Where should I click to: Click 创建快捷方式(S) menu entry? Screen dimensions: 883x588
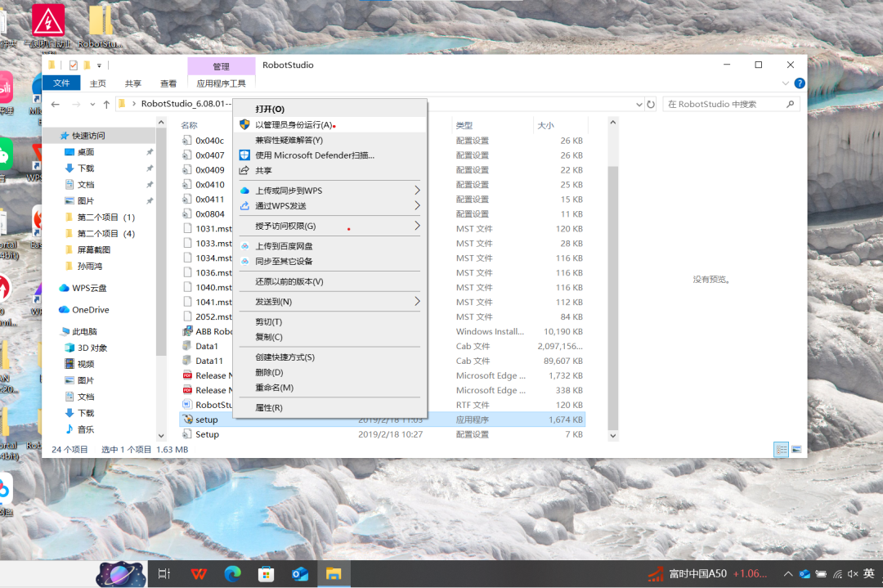point(285,357)
